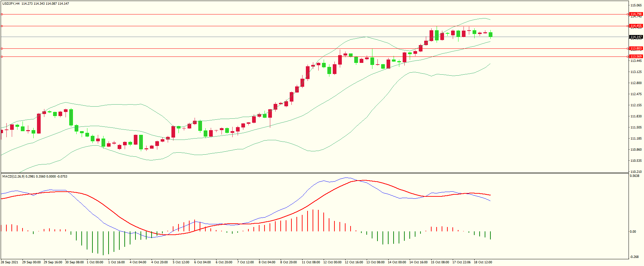The height and width of the screenshot is (266, 644).
Task: Click the 12 Oct 00:00 date label
Action: pos(332,262)
